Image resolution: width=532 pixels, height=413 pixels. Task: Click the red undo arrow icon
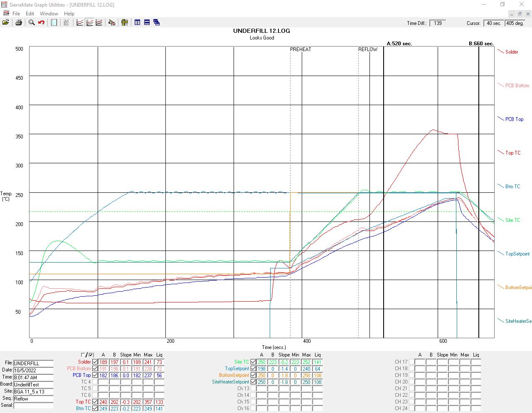coord(41,22)
